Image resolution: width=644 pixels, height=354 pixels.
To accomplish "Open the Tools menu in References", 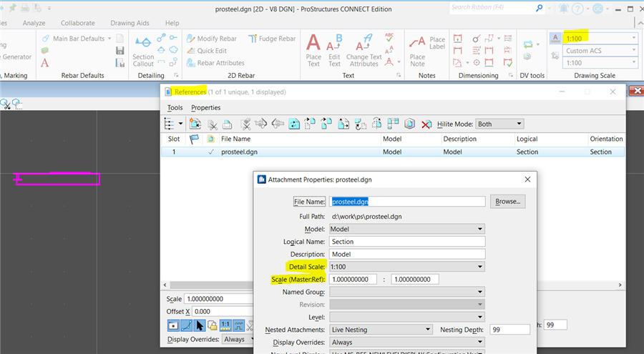I will [x=175, y=107].
